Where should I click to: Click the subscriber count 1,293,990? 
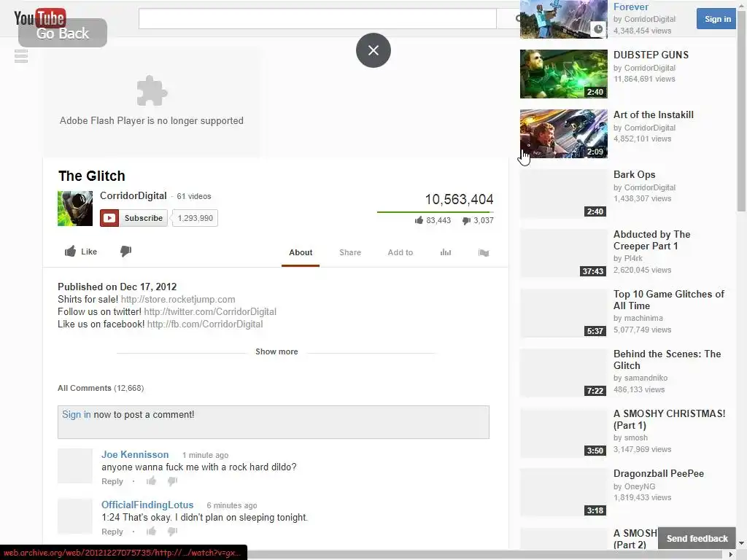[x=195, y=218]
